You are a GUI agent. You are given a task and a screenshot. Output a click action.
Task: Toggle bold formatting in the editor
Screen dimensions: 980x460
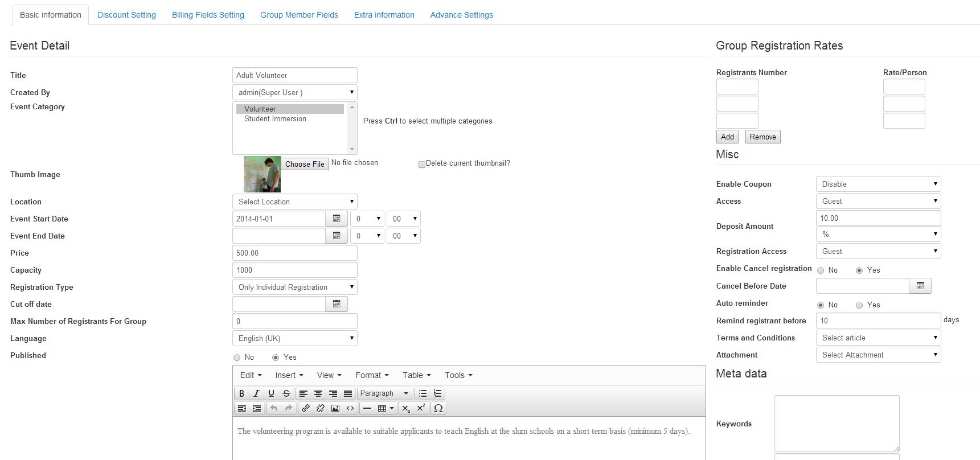(241, 393)
